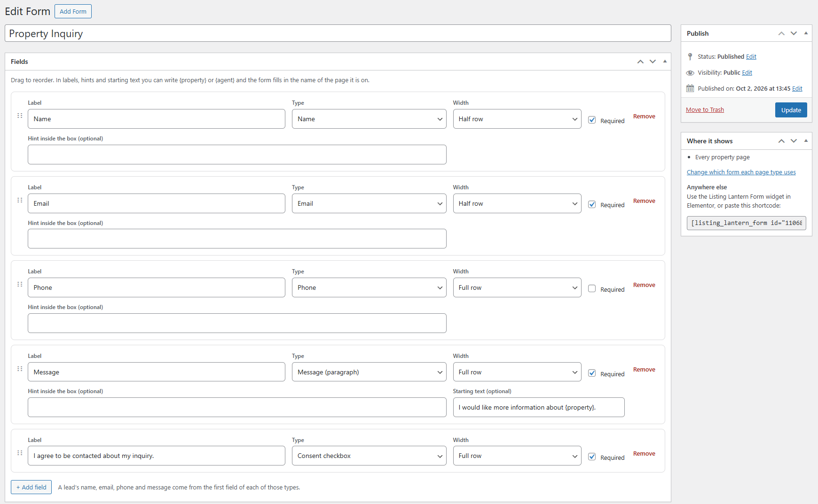Uncheck Required for the Email field
This screenshot has width=818, height=504.
pos(592,204)
